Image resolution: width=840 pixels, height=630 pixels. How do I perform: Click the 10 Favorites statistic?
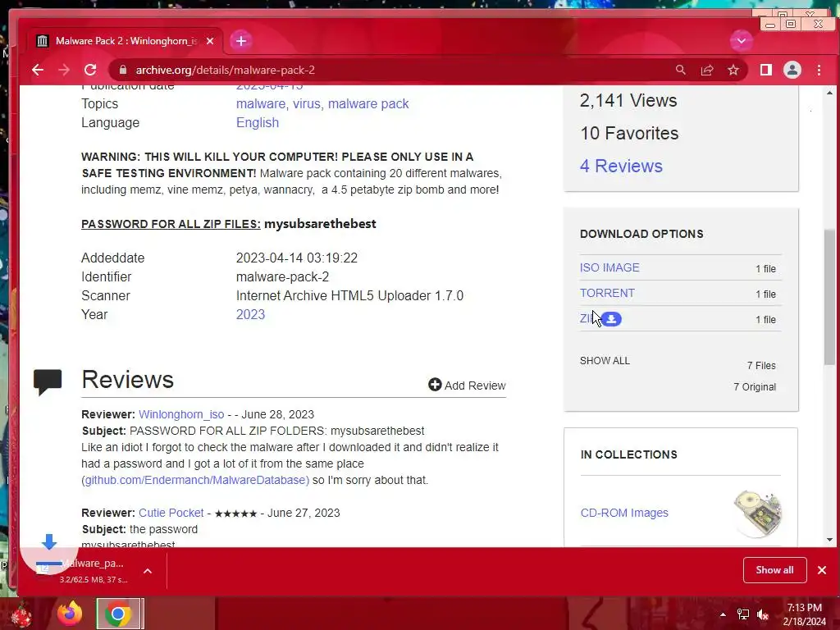[x=629, y=134]
